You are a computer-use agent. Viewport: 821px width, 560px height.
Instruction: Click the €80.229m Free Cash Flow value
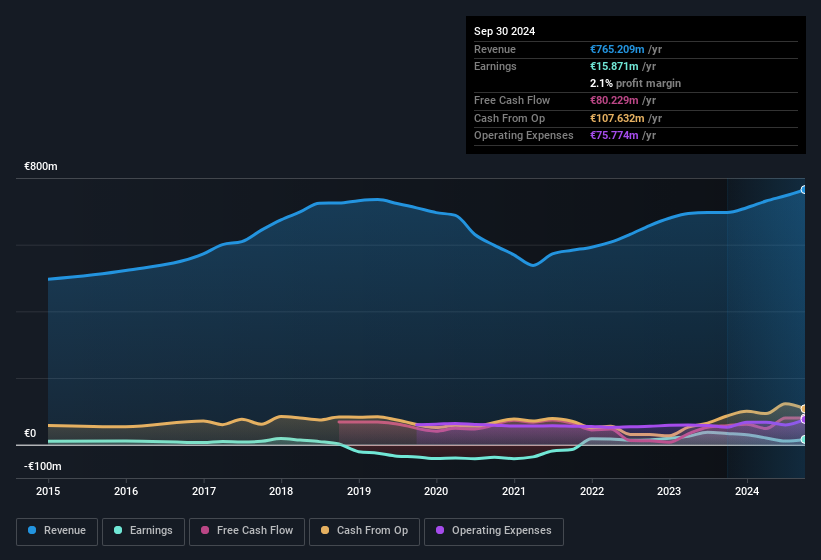[621, 101]
